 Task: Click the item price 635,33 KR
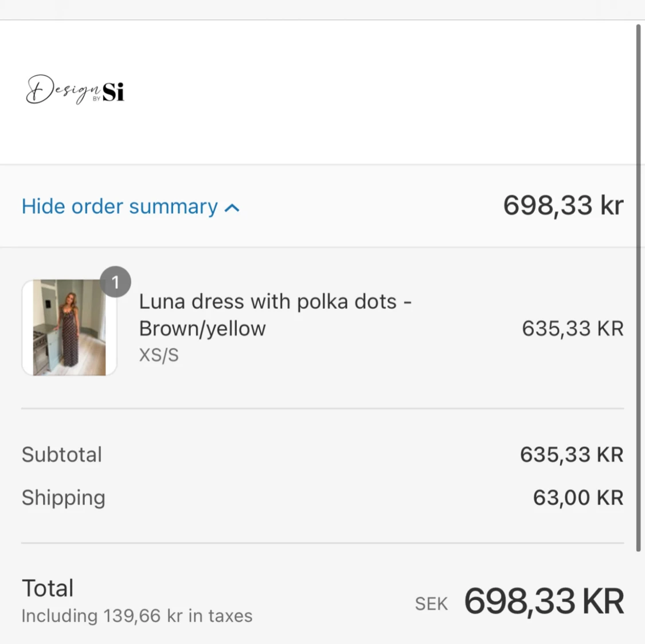(572, 328)
